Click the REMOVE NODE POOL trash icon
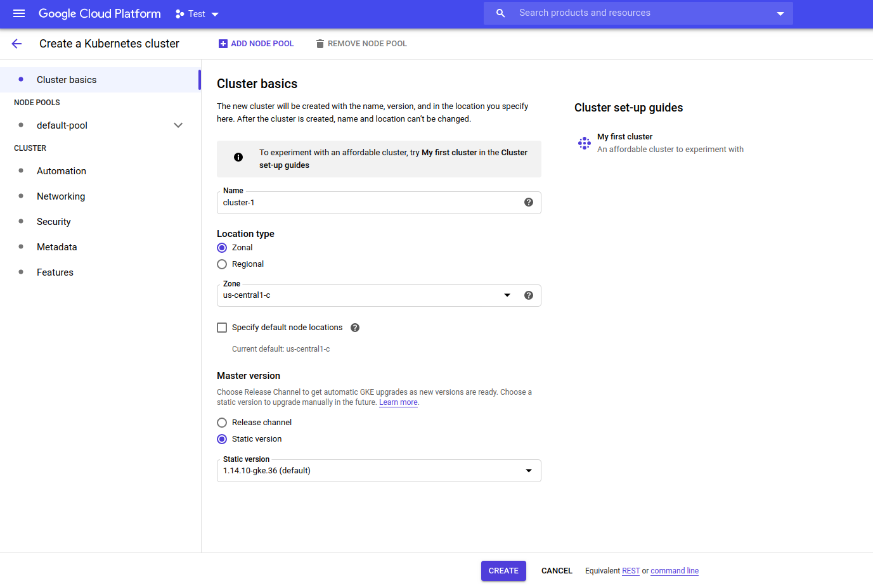Screen dimensions: 873x588 coord(319,43)
